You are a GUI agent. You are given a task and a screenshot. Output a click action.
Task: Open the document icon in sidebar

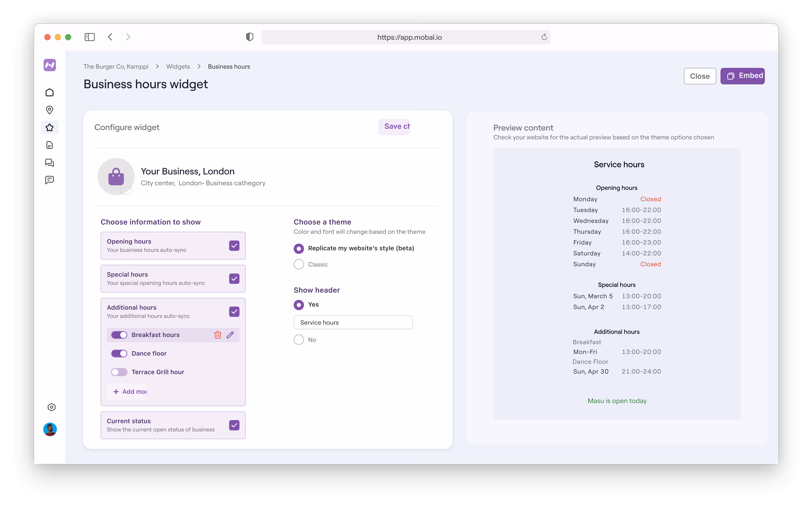click(50, 145)
